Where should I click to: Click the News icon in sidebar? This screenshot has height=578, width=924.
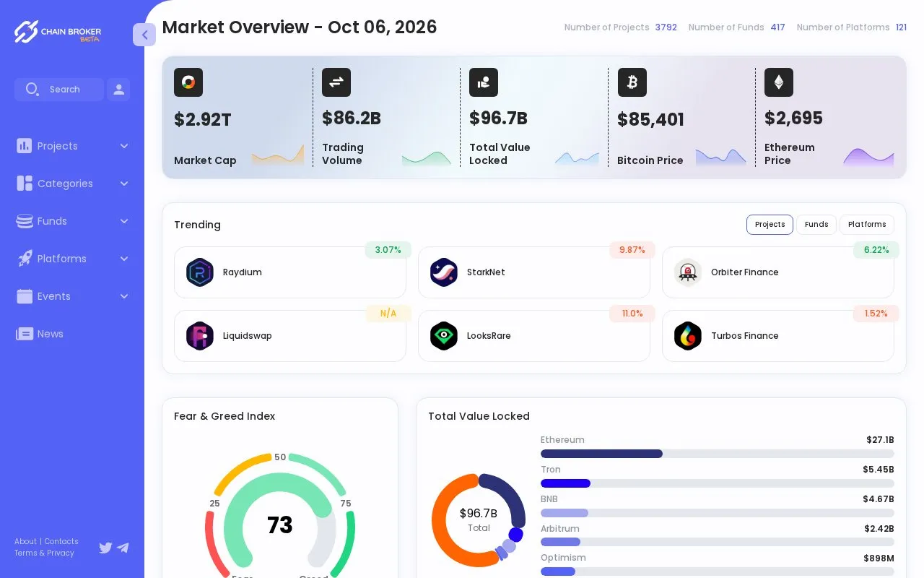point(25,334)
